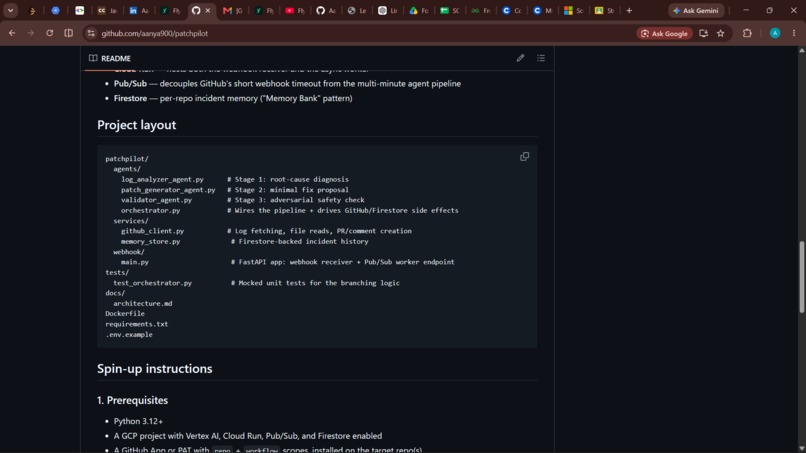Copy the project layout code block
The image size is (806, 453).
[x=524, y=156]
